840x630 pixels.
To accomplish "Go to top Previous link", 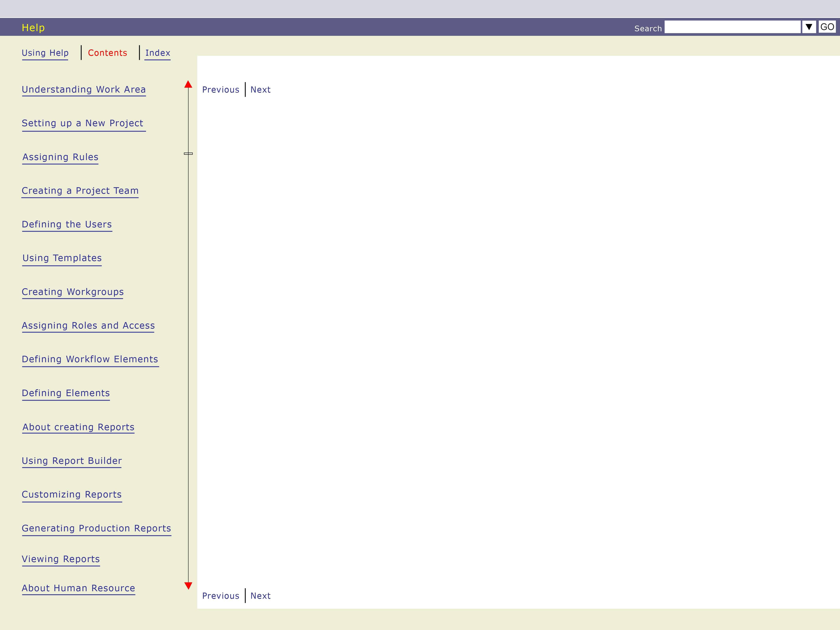I will [x=221, y=90].
